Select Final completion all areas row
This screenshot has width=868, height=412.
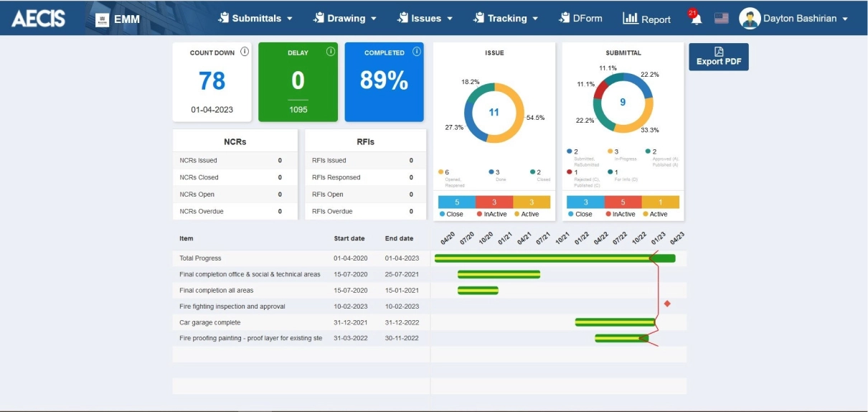(x=301, y=291)
